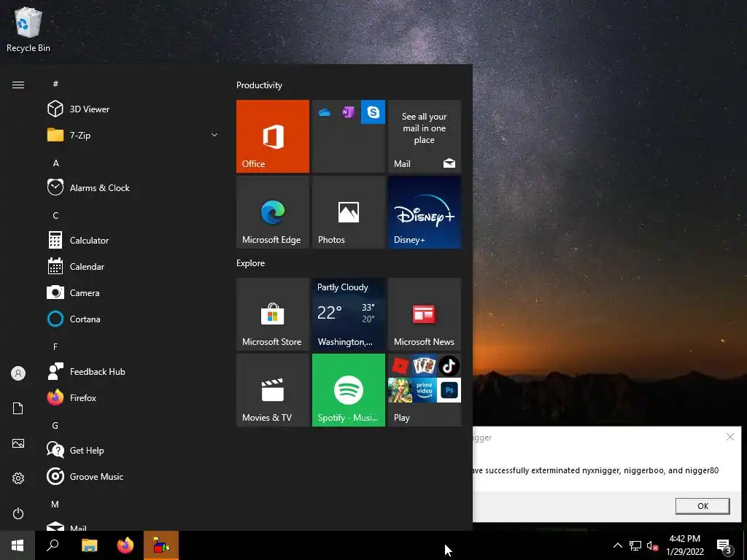Click the Skype icon in folder tile
This screenshot has height=560, width=747.
[x=373, y=112]
